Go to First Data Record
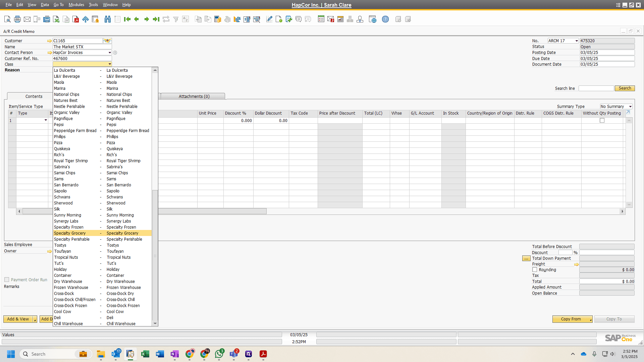644x362 pixels. (x=127, y=19)
